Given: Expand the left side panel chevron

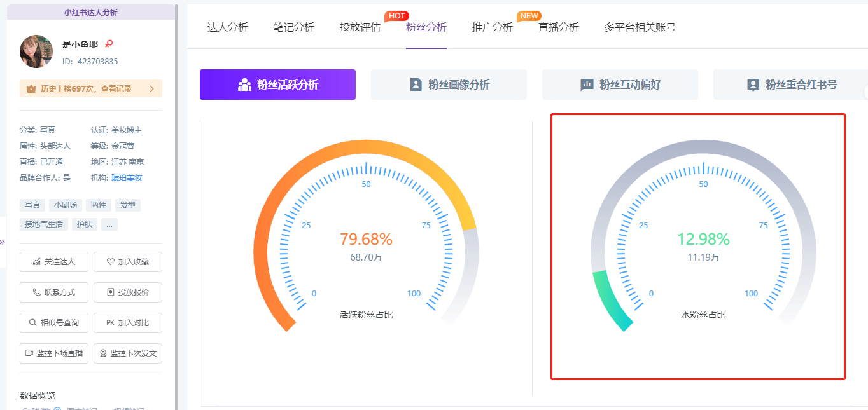Looking at the screenshot, I should [x=3, y=242].
